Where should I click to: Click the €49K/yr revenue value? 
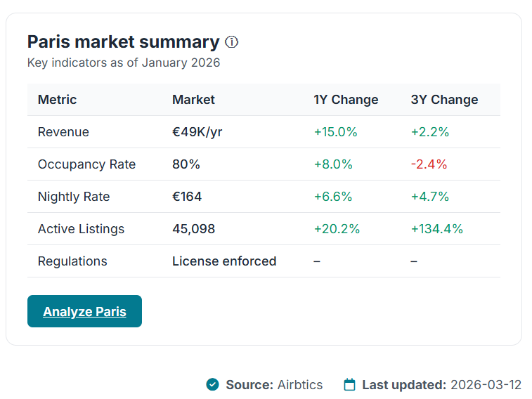click(197, 132)
